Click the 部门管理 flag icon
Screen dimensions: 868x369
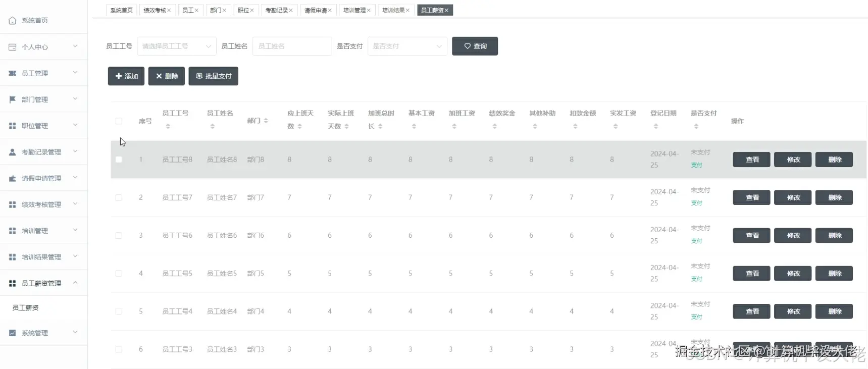(13, 99)
